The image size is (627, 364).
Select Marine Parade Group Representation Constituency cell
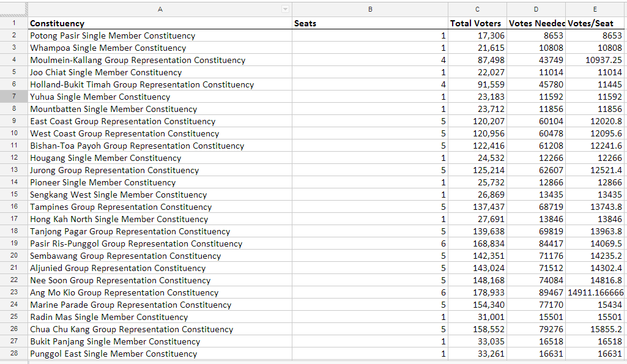[160, 305]
